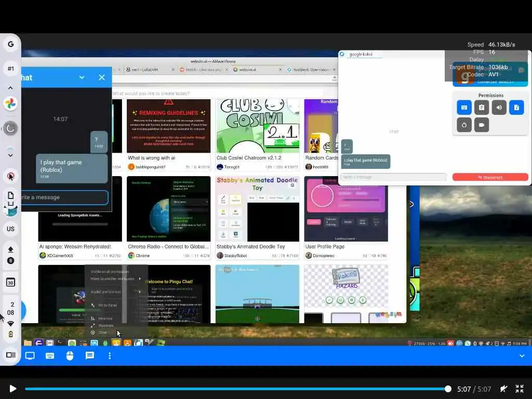Select Minimize in window context menu
532x399 pixels.
click(105, 318)
